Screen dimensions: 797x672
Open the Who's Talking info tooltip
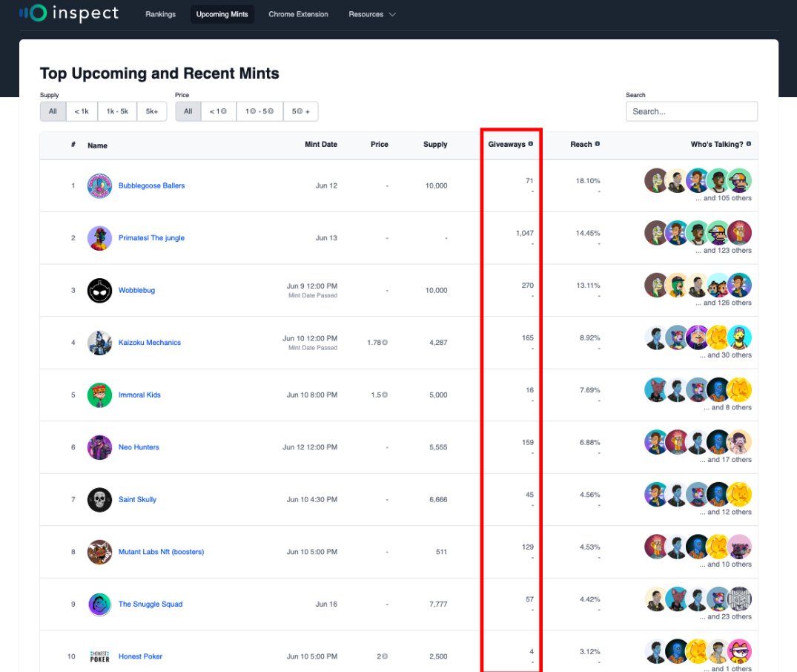click(x=749, y=144)
